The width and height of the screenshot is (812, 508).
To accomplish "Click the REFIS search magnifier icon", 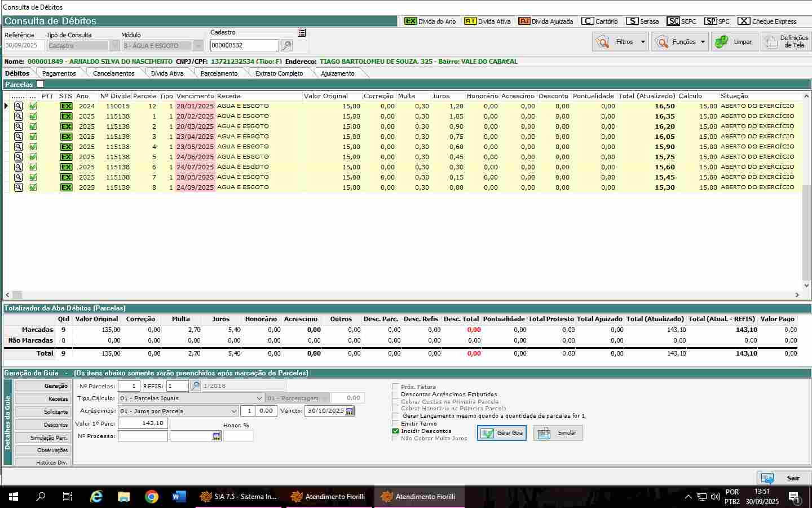I will pyautogui.click(x=195, y=386).
